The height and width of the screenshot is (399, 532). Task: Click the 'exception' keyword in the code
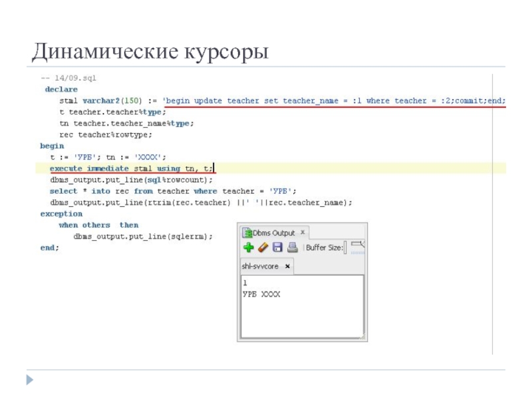tap(61, 214)
